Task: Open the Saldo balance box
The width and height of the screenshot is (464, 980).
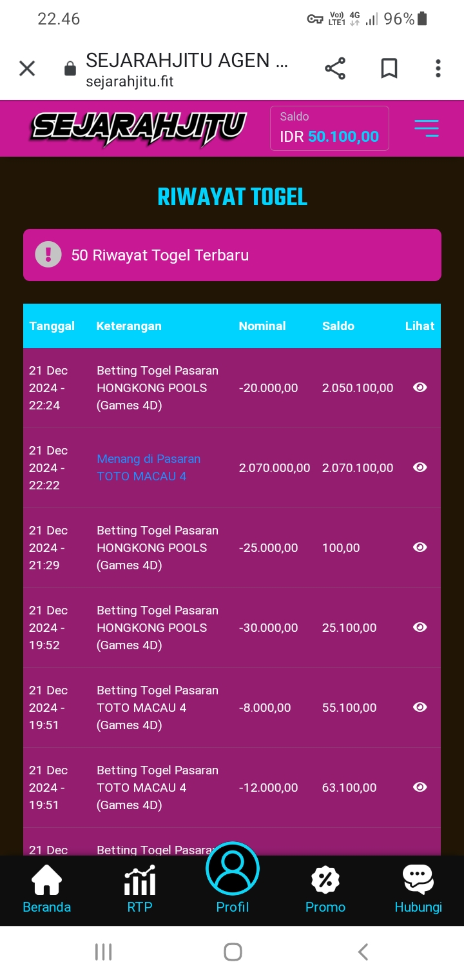Action: pos(329,128)
